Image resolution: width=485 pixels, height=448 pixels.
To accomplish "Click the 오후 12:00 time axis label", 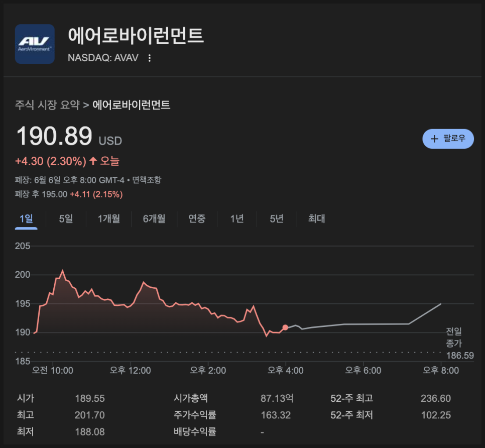I will pos(130,370).
